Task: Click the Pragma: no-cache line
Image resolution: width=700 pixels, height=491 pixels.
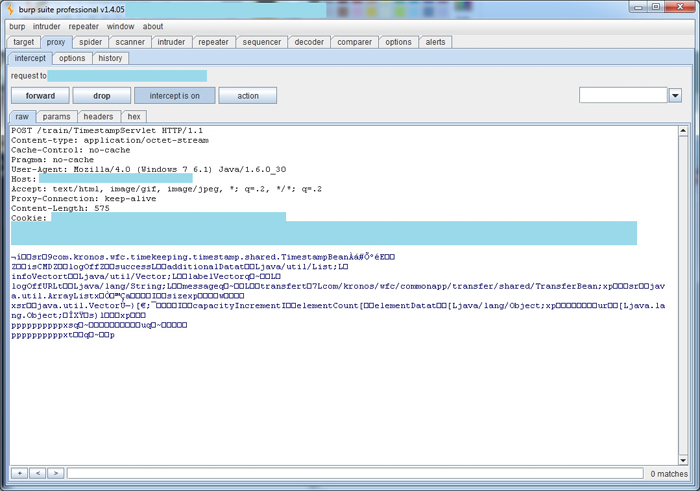Action: [x=53, y=160]
